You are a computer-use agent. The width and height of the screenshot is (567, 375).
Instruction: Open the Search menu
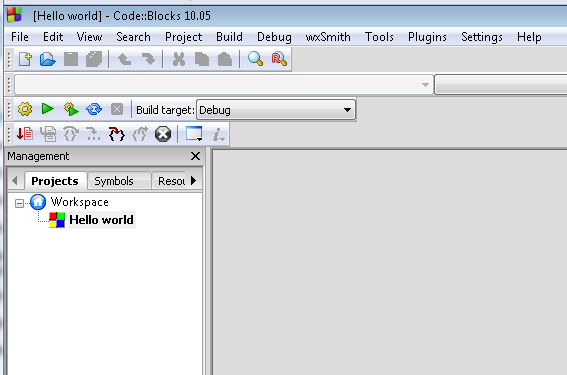[133, 37]
